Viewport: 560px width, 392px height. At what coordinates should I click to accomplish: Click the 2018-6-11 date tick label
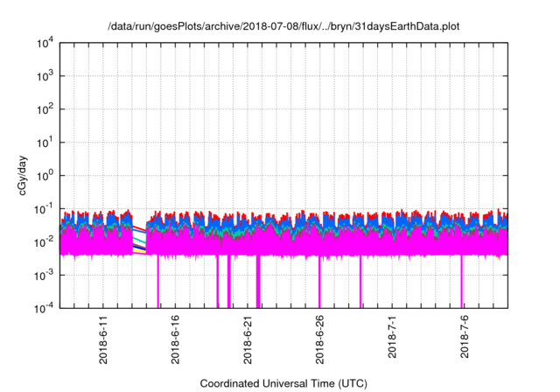coord(103,339)
